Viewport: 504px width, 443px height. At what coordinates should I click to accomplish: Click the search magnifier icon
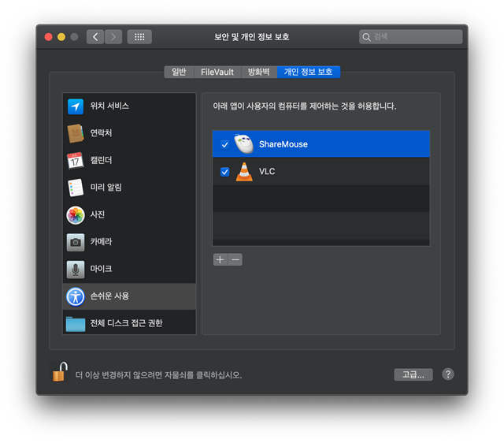[366, 37]
